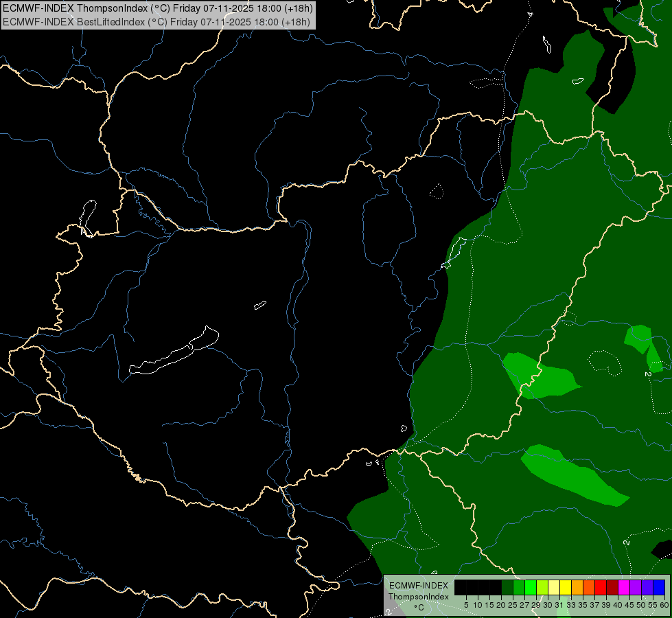
Task: Click the bright green 27–29 legend swatch
Action: (x=531, y=587)
